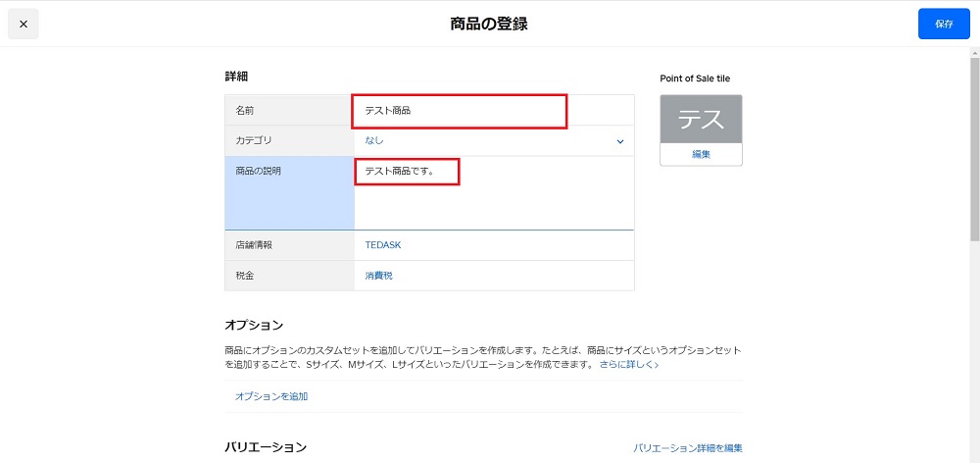
Task: Click the 税金 row label
Action: [245, 276]
